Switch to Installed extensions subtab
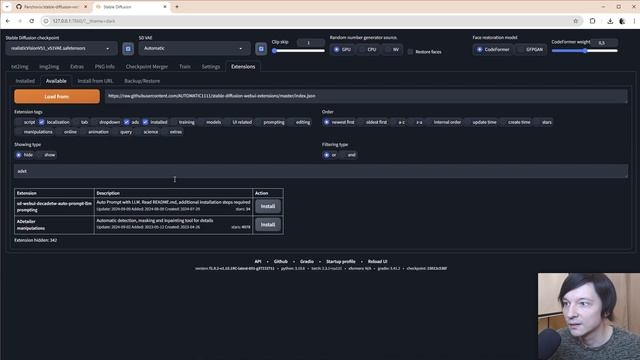 [25, 81]
